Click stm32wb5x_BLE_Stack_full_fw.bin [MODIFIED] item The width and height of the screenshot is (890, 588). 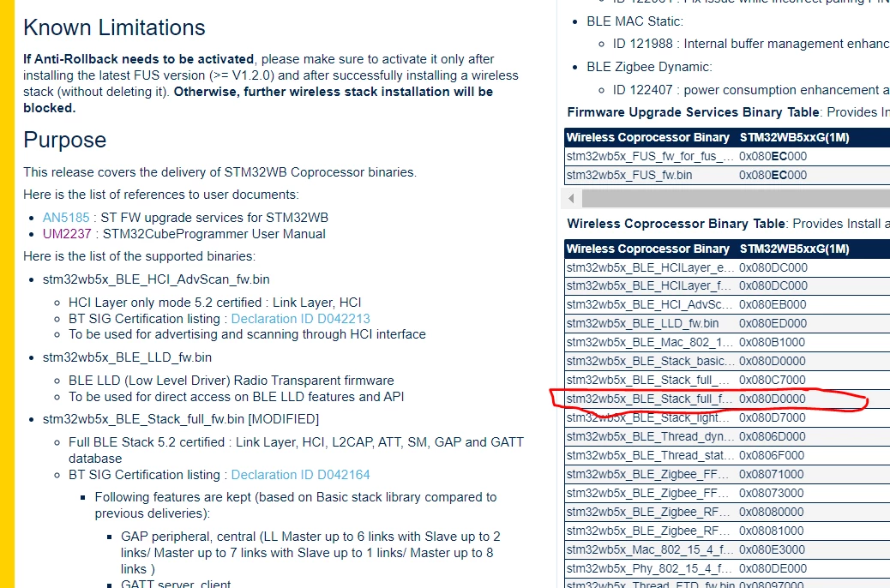(181, 419)
